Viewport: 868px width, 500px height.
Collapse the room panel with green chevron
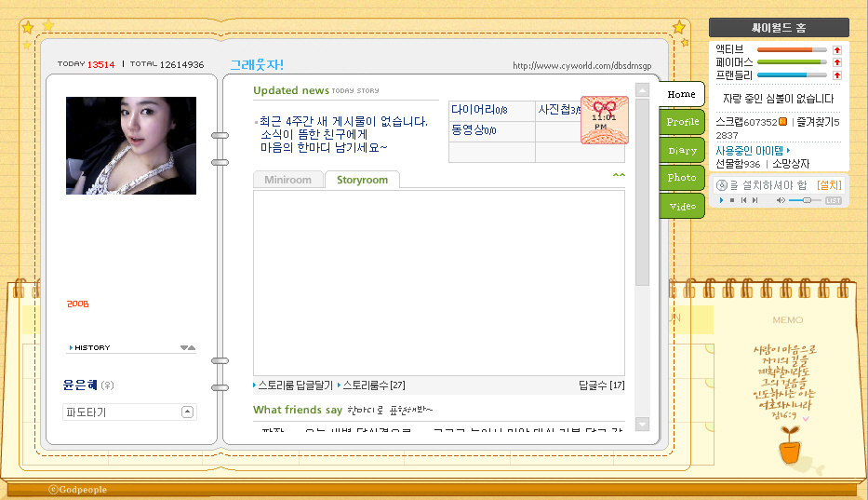click(619, 175)
